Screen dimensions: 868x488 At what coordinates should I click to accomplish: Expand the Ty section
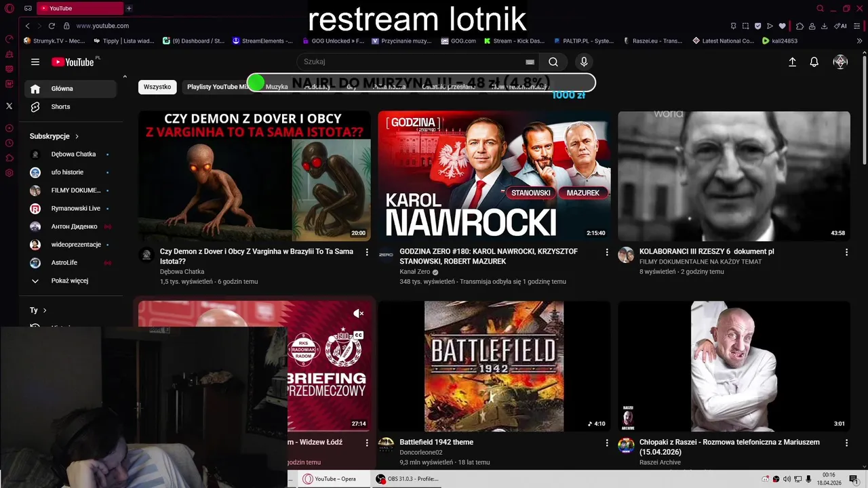38,310
